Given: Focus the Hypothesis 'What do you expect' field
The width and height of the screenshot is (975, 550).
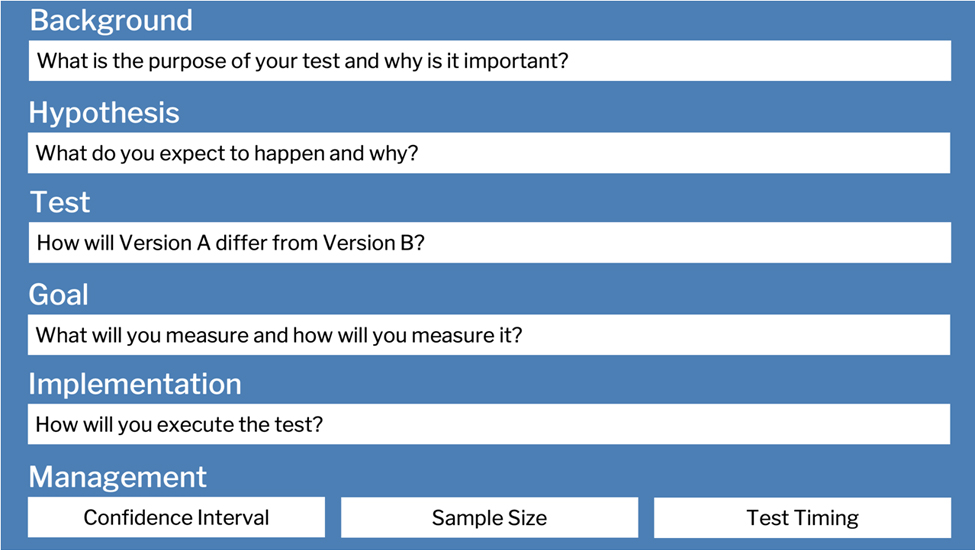Looking at the screenshot, I should click(x=489, y=153).
